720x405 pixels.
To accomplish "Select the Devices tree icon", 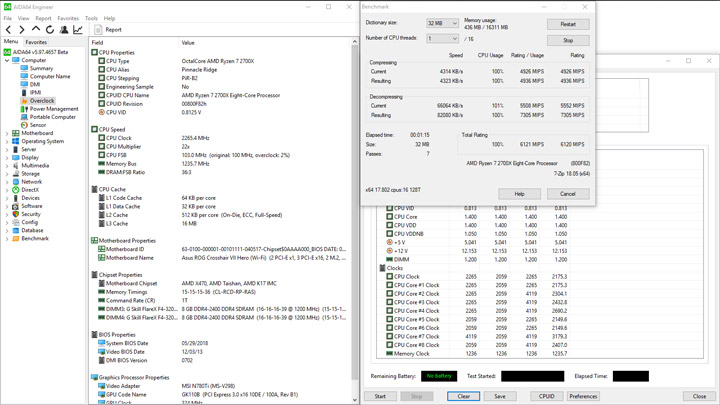I will click(x=16, y=198).
